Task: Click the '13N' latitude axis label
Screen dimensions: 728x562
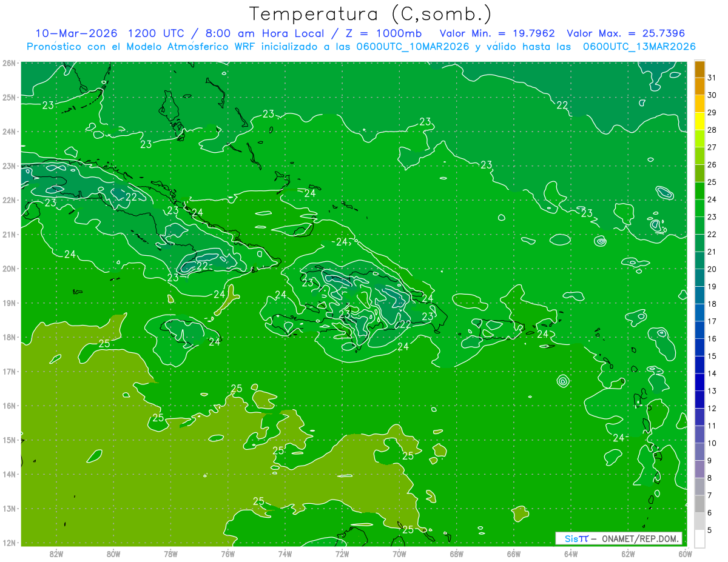Action: tap(8, 509)
